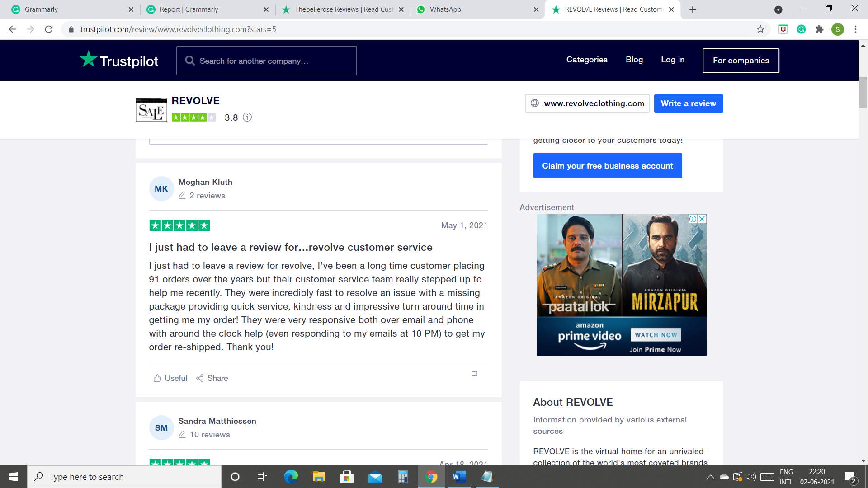Viewport: 868px width, 488px height.
Task: Open tab search dropdown in Chrome title bar
Action: click(778, 9)
